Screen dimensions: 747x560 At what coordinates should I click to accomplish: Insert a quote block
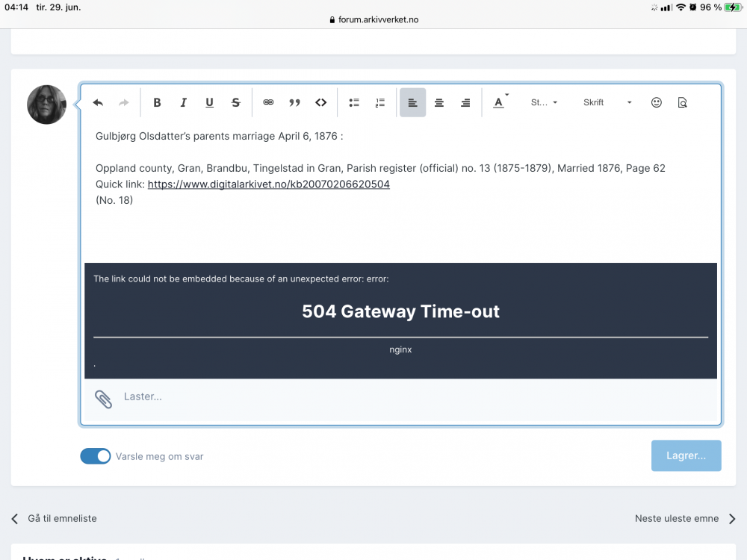tap(294, 102)
